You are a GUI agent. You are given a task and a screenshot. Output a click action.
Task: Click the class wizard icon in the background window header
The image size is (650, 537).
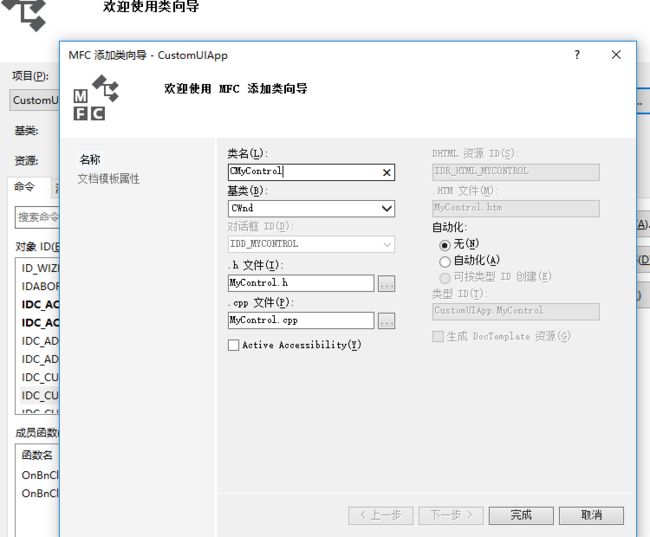point(26,15)
